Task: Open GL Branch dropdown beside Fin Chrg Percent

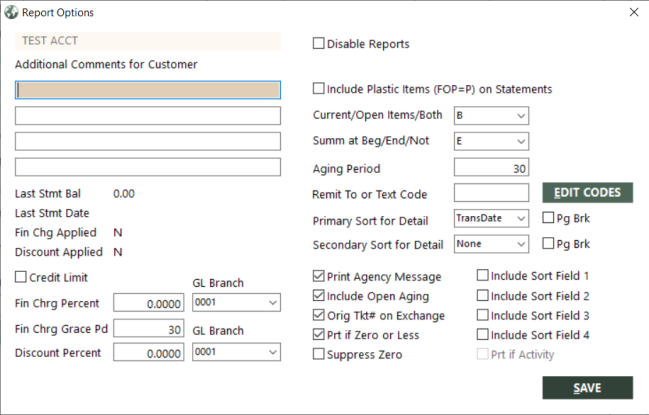Action: 236,302
